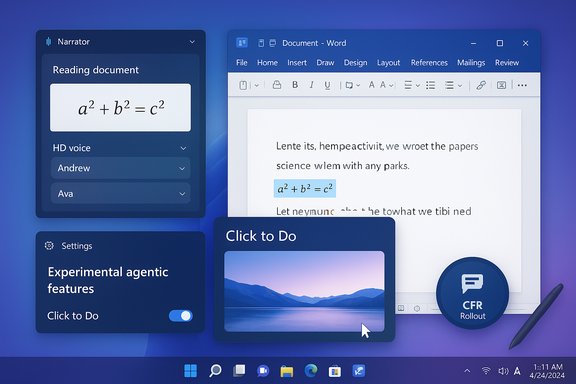Image resolution: width=576 pixels, height=384 pixels.
Task: Open the Windows Start menu
Action: (x=190, y=371)
